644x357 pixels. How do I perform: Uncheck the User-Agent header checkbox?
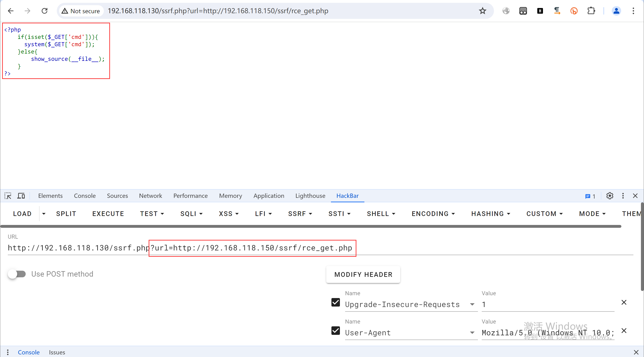(335, 331)
